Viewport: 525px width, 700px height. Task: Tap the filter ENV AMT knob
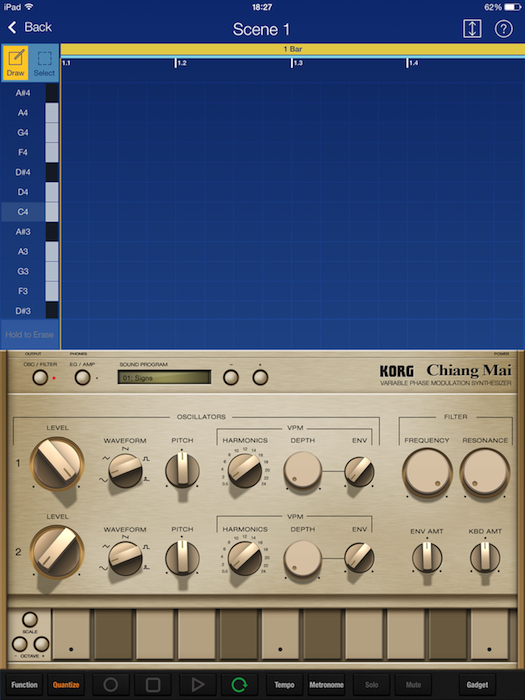pyautogui.click(x=427, y=558)
